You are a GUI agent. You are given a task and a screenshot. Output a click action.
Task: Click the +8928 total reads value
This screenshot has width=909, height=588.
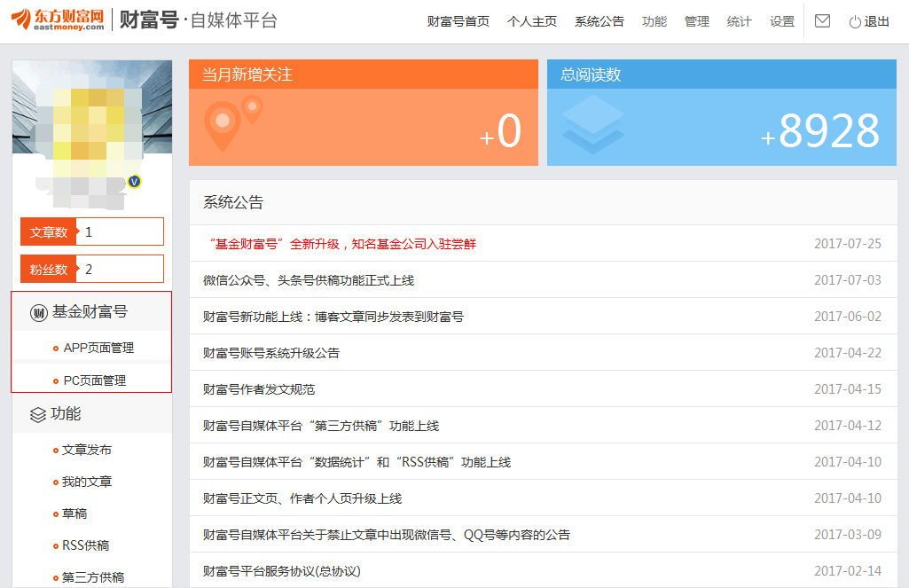[820, 131]
